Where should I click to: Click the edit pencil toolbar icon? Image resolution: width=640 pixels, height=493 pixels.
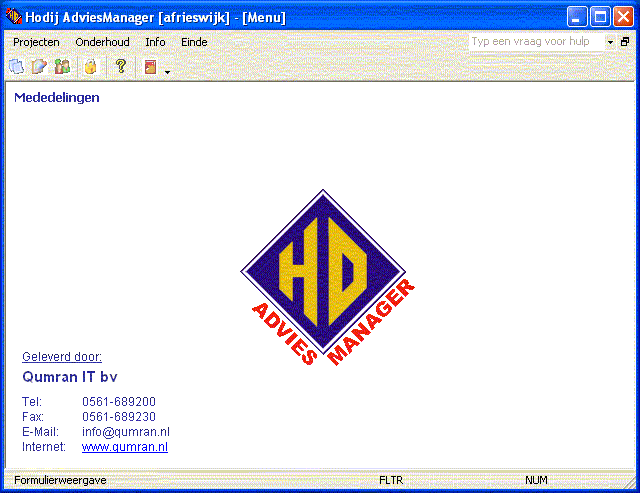point(39,67)
